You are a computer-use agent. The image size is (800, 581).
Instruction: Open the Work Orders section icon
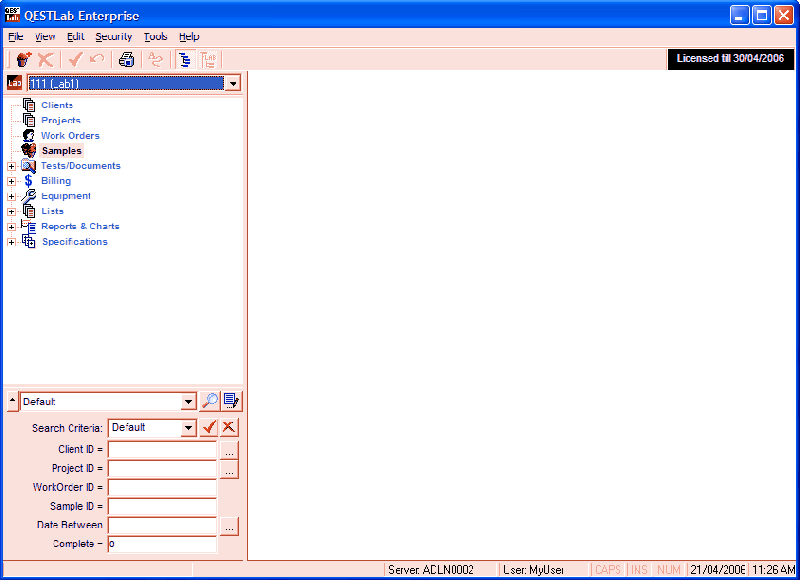tap(28, 135)
